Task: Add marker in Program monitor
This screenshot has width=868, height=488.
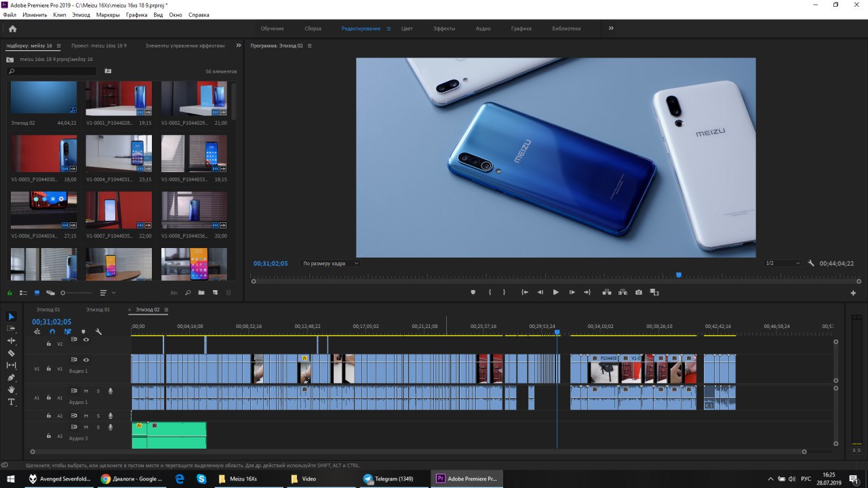Action: pyautogui.click(x=473, y=292)
